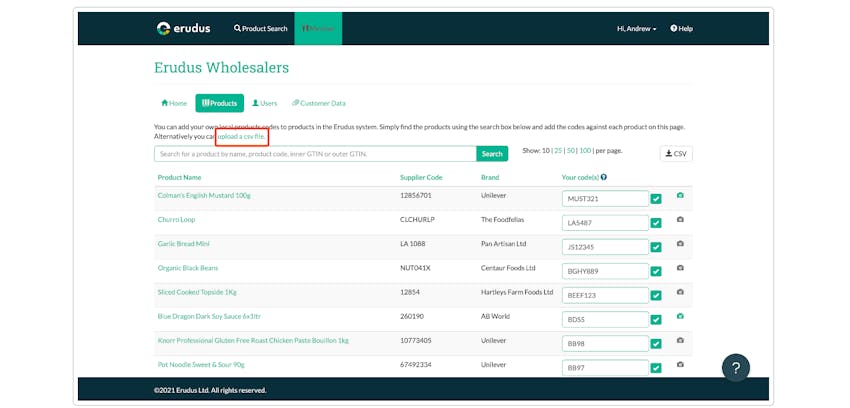Click the Erudus logo
The image size is (850, 408).
click(183, 28)
